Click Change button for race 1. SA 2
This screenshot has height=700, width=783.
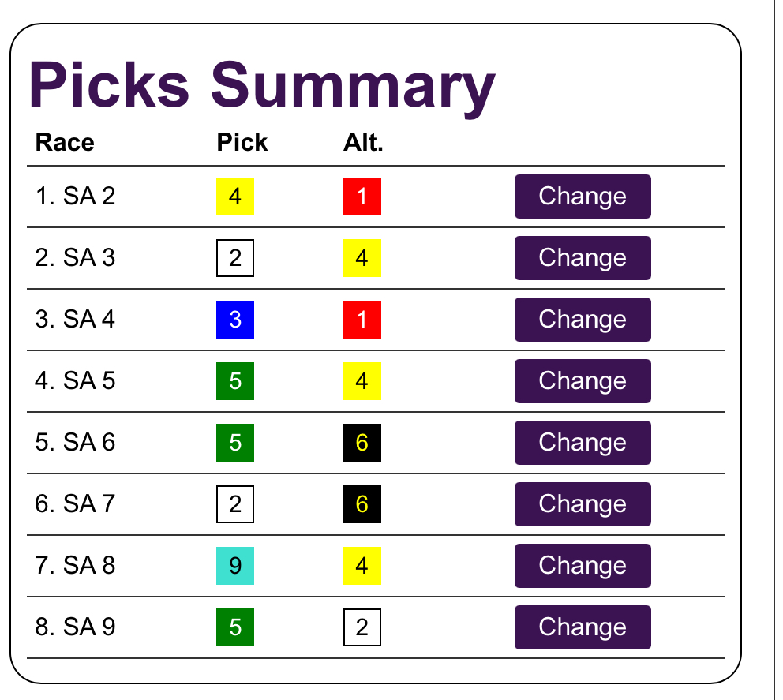[583, 197]
